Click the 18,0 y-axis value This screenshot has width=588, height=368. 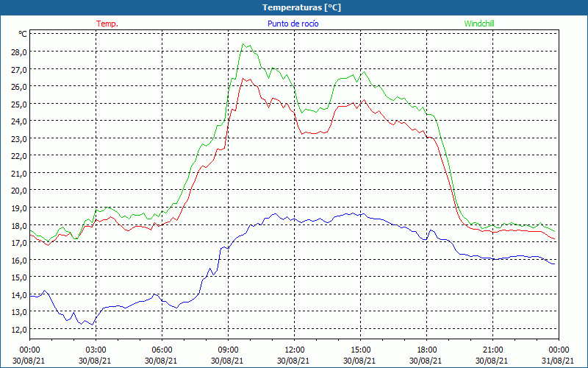[x=19, y=225]
